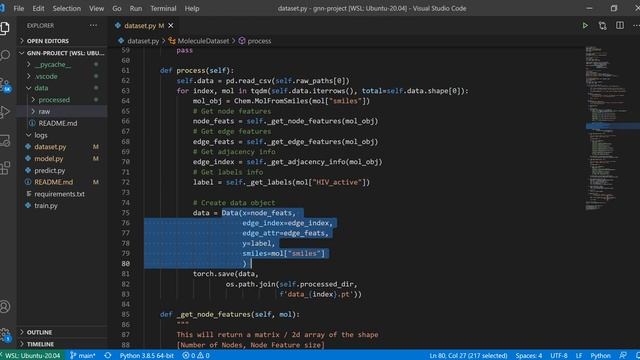Switch git branch main in status bar

point(83,356)
